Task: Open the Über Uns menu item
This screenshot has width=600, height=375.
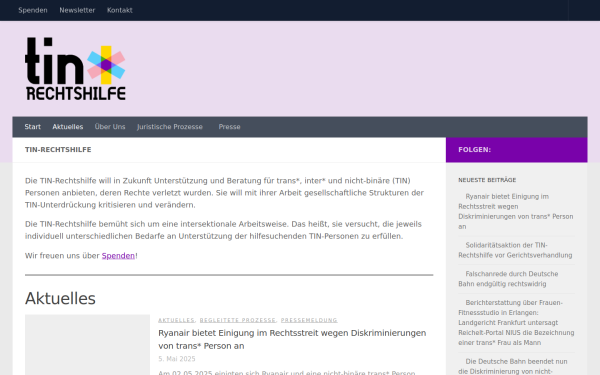Action: pyautogui.click(x=110, y=127)
